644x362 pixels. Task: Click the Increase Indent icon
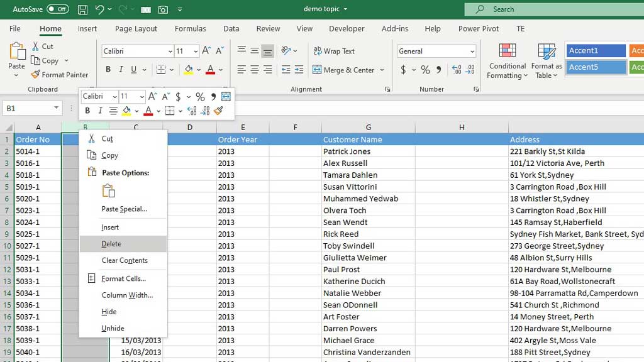(x=299, y=70)
